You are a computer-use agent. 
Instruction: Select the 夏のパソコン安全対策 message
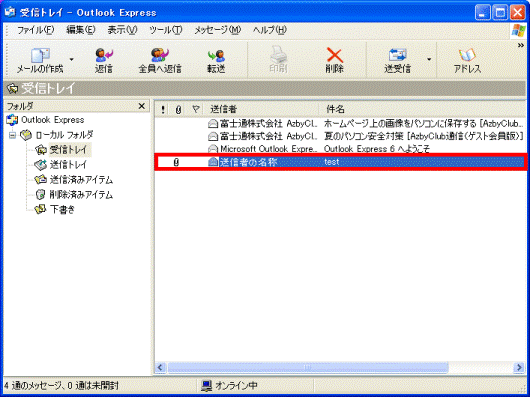point(340,136)
